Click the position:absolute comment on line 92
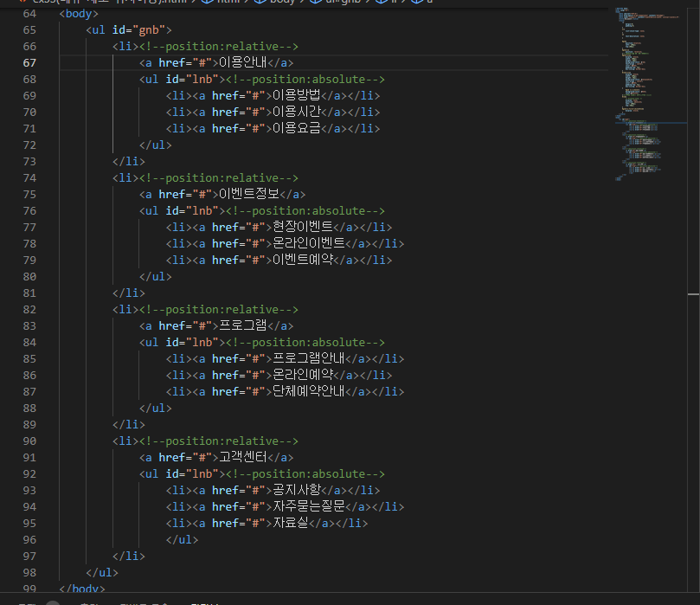700x605 pixels. click(305, 473)
